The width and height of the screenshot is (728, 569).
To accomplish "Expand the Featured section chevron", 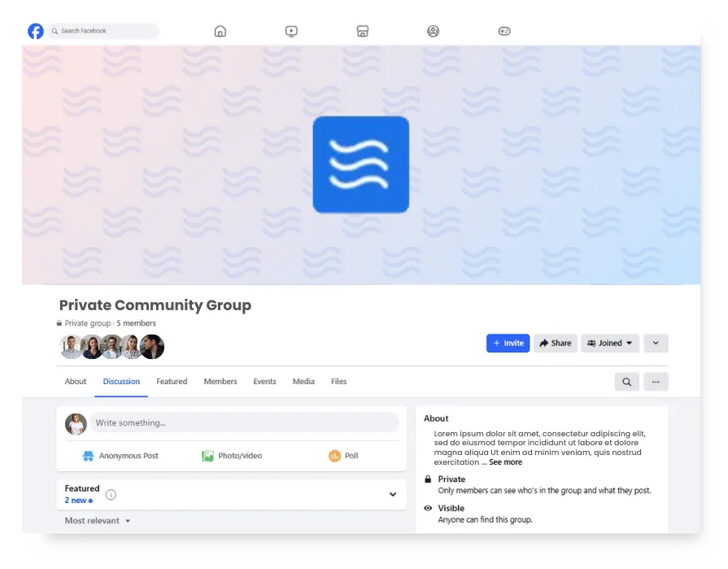I will (x=393, y=494).
